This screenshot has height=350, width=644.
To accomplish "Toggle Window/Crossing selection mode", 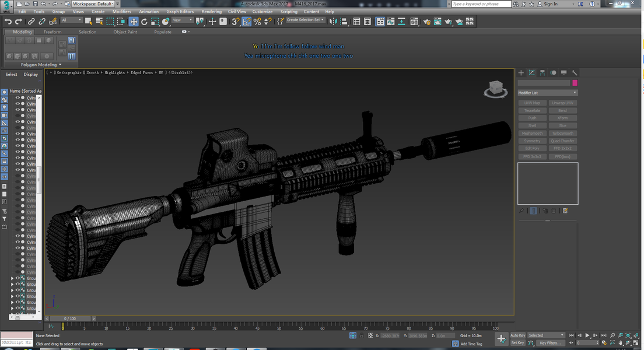I will [x=121, y=22].
